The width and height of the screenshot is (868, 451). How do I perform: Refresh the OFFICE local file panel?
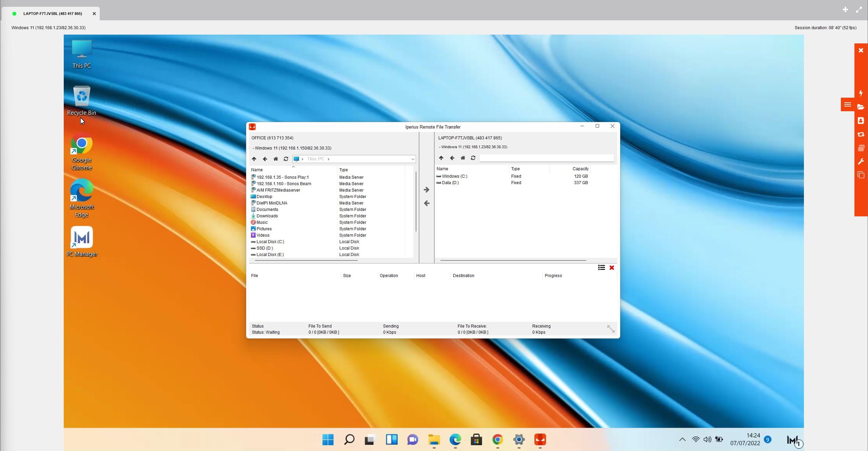[x=286, y=159]
